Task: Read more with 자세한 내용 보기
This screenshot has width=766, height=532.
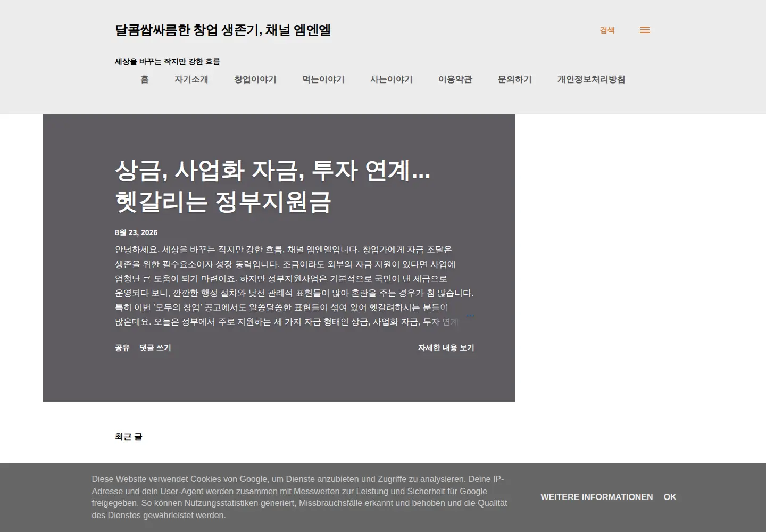Action: tap(446, 347)
